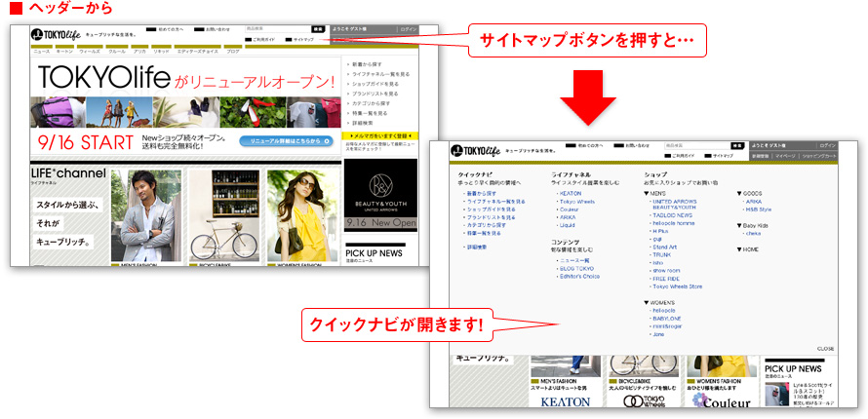
Task: Collapse the MEN'S shop category
Action: tap(654, 193)
